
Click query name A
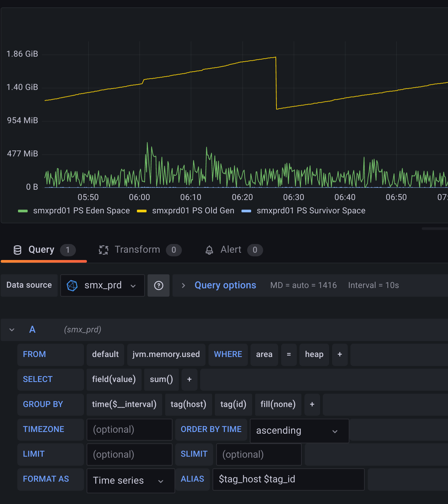[32, 330]
